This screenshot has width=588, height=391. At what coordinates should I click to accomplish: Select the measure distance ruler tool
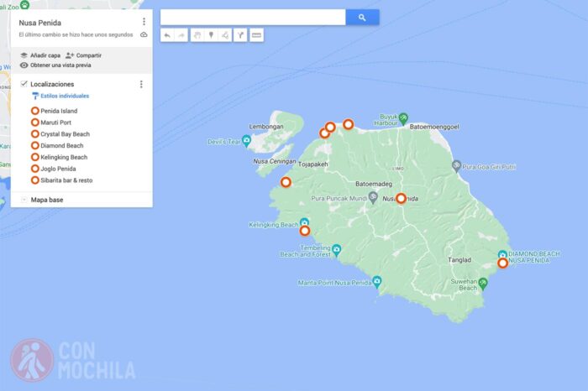coord(256,35)
